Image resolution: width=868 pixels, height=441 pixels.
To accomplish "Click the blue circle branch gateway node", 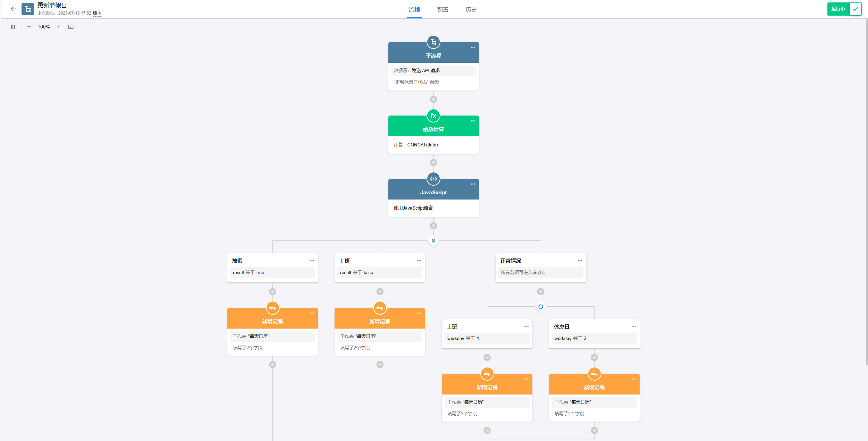I will point(541,307).
